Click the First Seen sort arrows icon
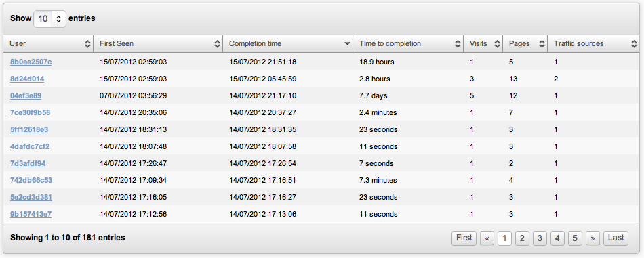This screenshot has height=258, width=644. pos(218,44)
